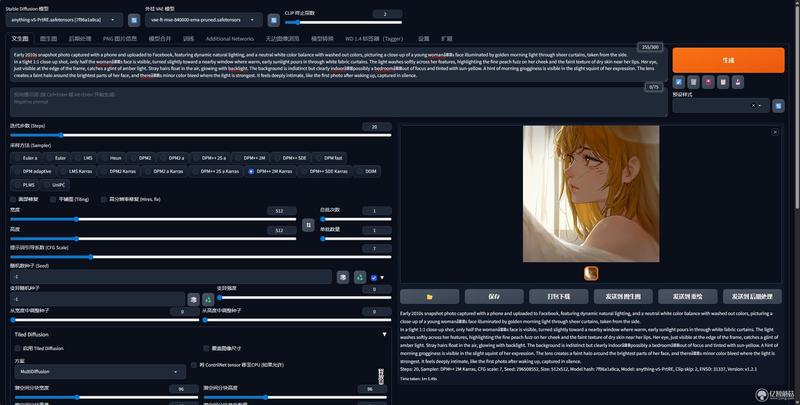Refresh the external VAE model list
Screen dimensions: 800x405
pyautogui.click(x=273, y=20)
